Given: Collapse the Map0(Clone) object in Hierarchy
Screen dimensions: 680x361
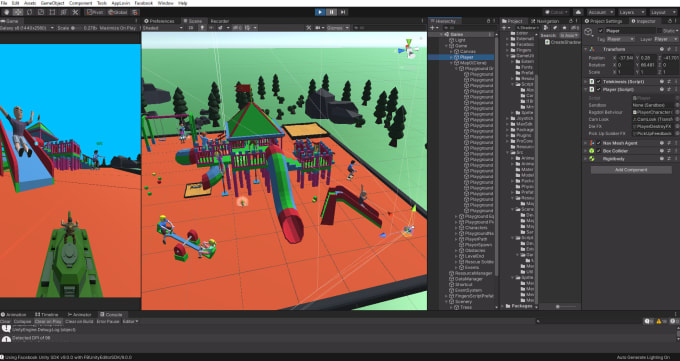Looking at the screenshot, I should [x=451, y=63].
